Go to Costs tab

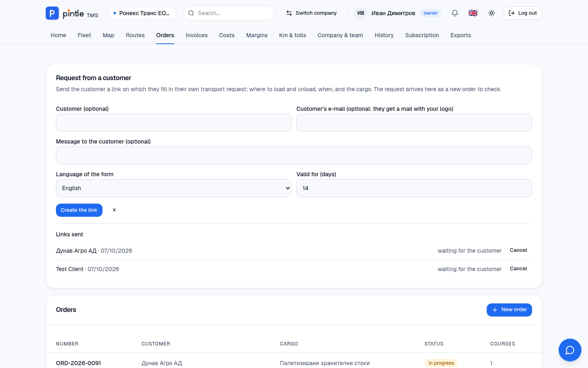(x=227, y=35)
